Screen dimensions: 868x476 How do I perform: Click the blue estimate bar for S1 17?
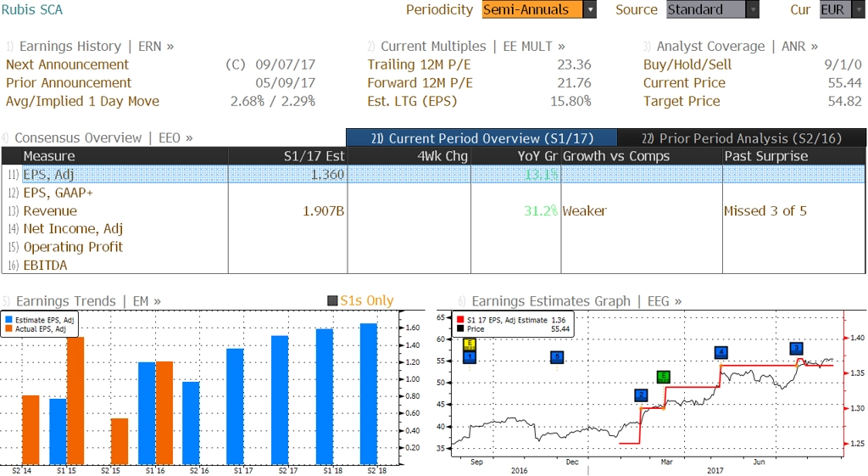[x=236, y=406]
